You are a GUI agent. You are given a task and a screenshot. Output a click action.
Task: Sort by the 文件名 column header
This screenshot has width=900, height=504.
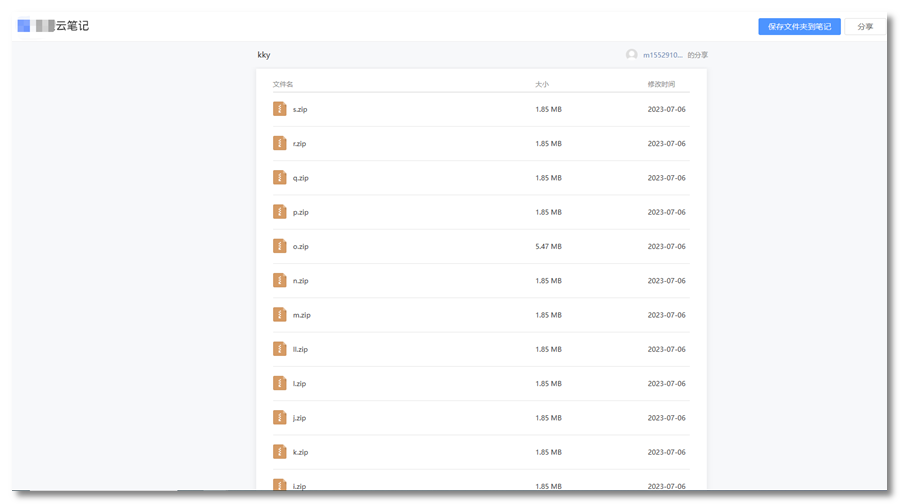pos(283,84)
